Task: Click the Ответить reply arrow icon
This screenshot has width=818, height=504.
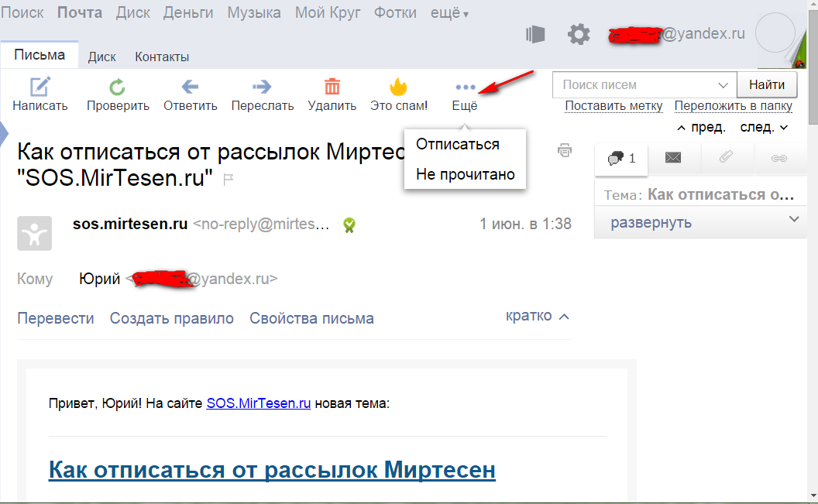Action: [x=190, y=87]
